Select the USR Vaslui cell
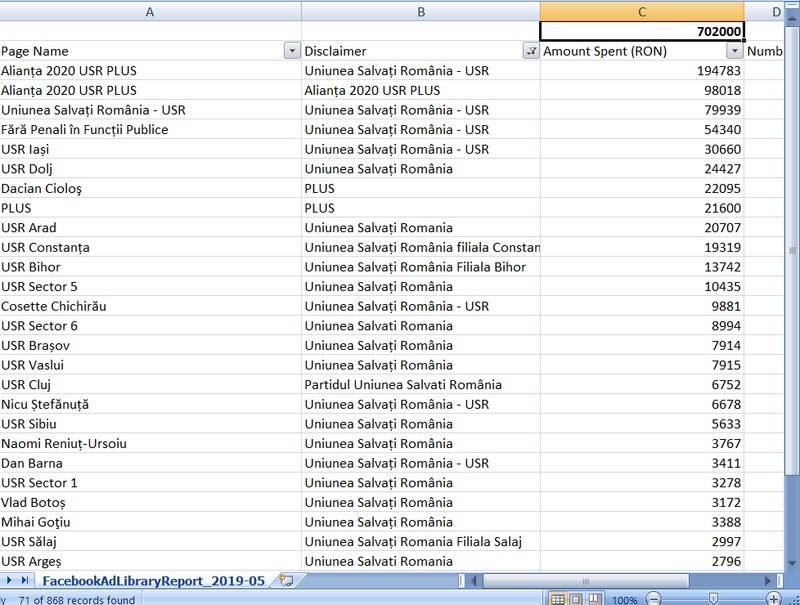Screen dimensions: 800x605 [x=150, y=365]
